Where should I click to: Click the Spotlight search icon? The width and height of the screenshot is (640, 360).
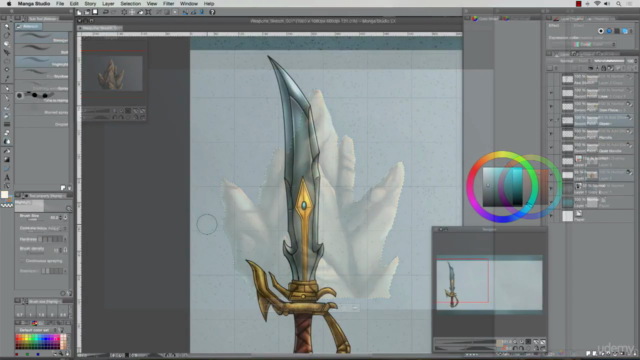(x=619, y=4)
